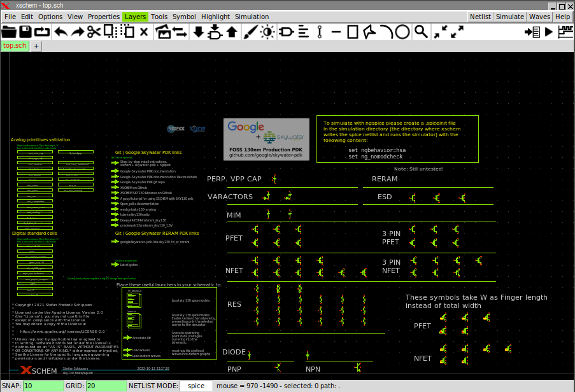This screenshot has height=392, width=575.
Task: Click the floppy disk save icon
Action: point(25,31)
